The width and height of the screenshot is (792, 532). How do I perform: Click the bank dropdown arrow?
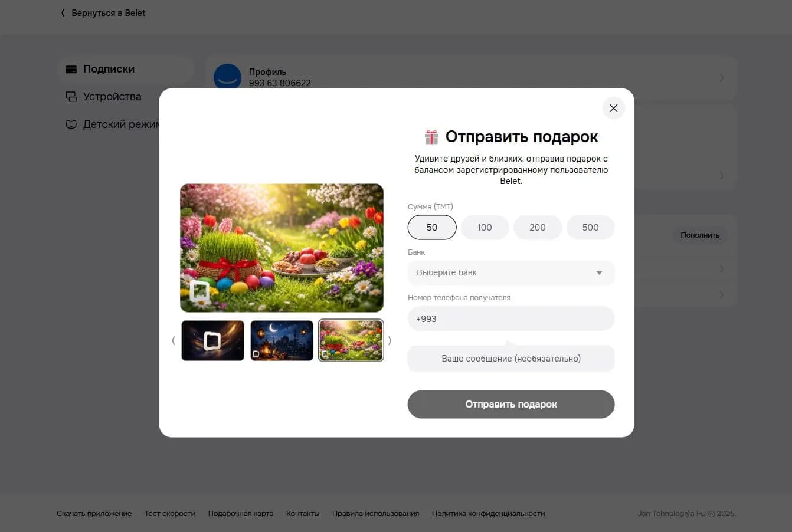pyautogui.click(x=599, y=273)
